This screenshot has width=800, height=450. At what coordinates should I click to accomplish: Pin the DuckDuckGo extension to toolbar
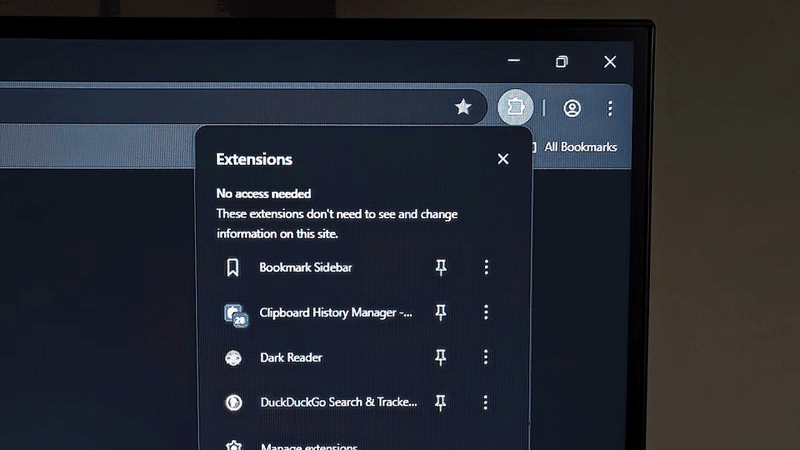coord(441,403)
